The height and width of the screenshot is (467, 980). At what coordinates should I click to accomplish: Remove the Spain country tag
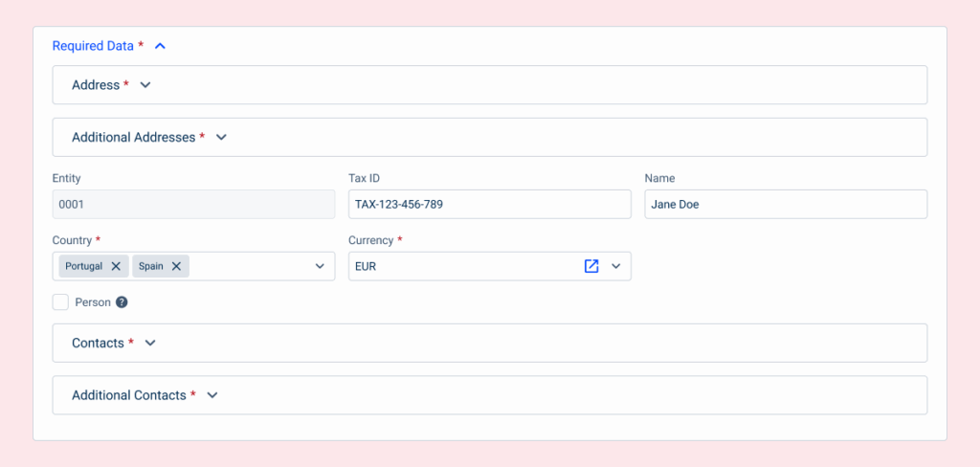pyautogui.click(x=176, y=266)
